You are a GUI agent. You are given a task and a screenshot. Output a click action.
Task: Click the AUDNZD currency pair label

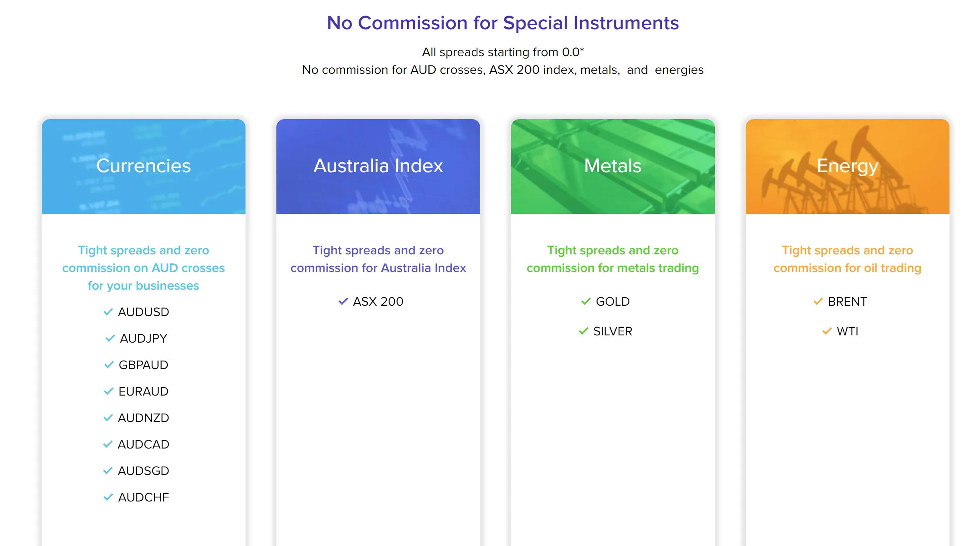(x=144, y=418)
